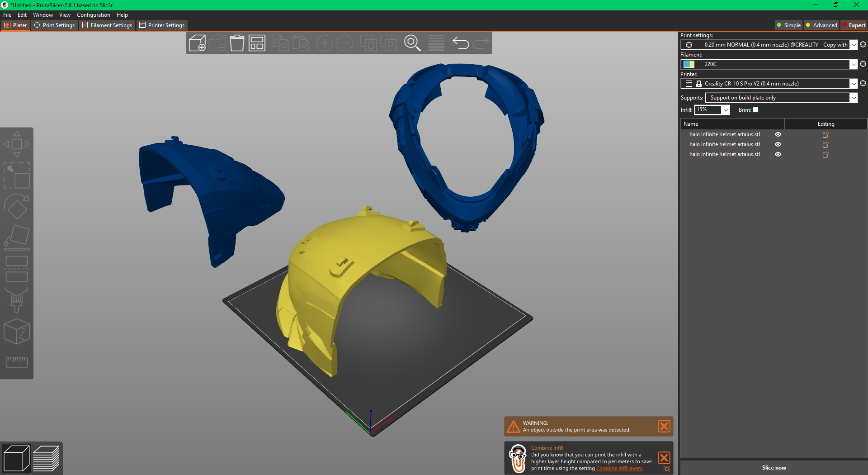The height and width of the screenshot is (475, 868).
Task: Open the Configuration menu
Action: tap(94, 15)
